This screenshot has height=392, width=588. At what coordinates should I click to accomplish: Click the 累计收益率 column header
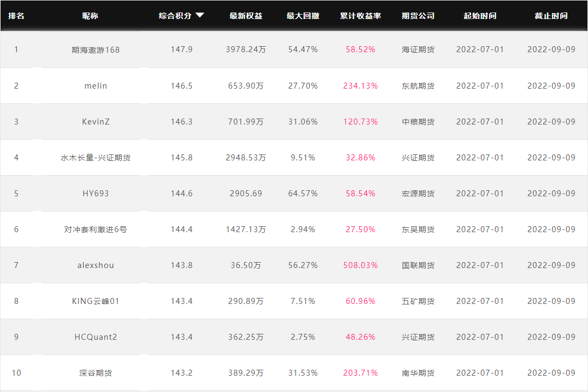[360, 16]
